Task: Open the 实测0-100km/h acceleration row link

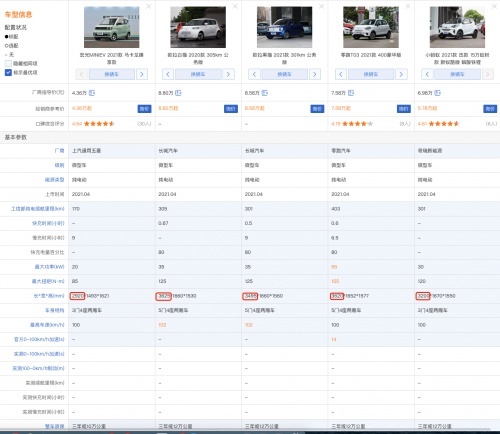Action: pos(39,354)
